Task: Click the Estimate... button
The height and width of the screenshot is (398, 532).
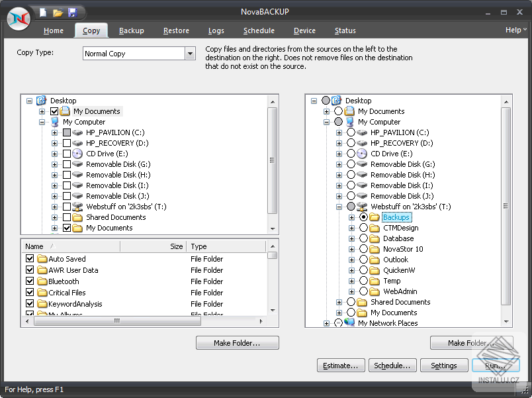Action: pos(341,366)
